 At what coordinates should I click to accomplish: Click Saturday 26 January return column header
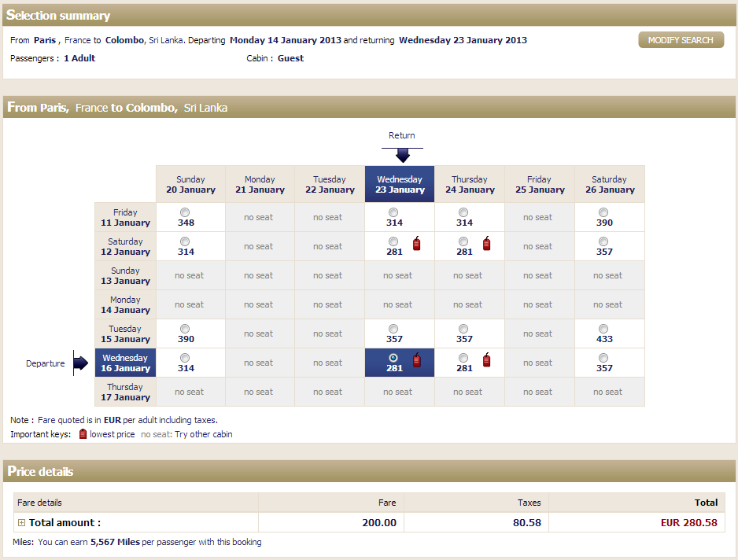[609, 184]
